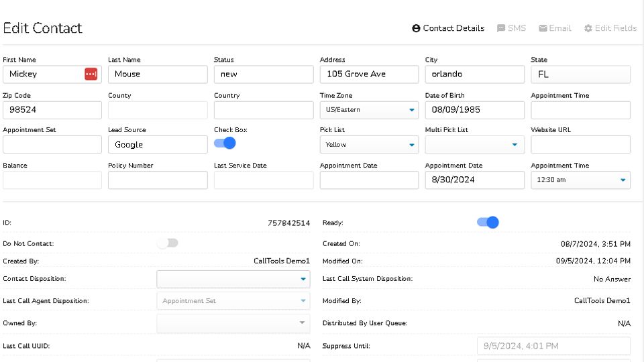Switch to the SMS tab

click(x=511, y=28)
